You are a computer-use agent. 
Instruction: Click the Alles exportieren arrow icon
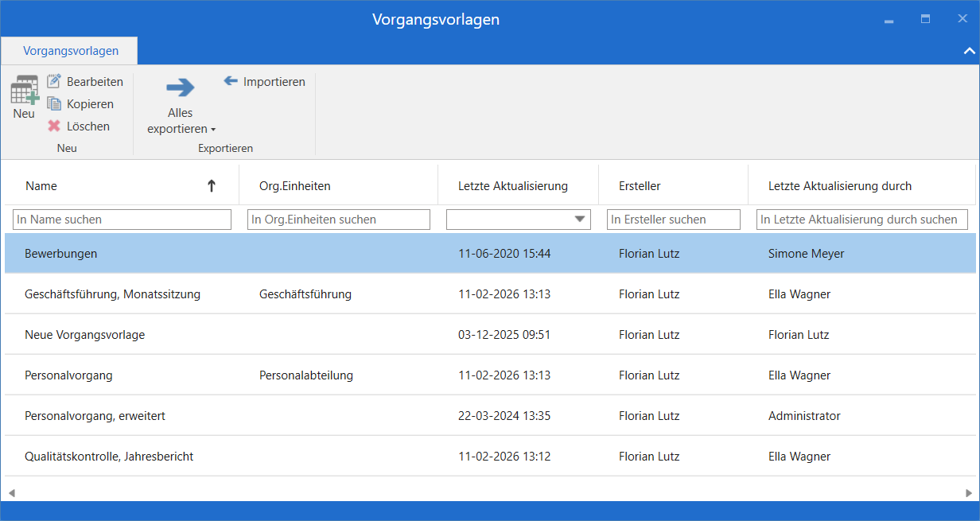[x=181, y=87]
